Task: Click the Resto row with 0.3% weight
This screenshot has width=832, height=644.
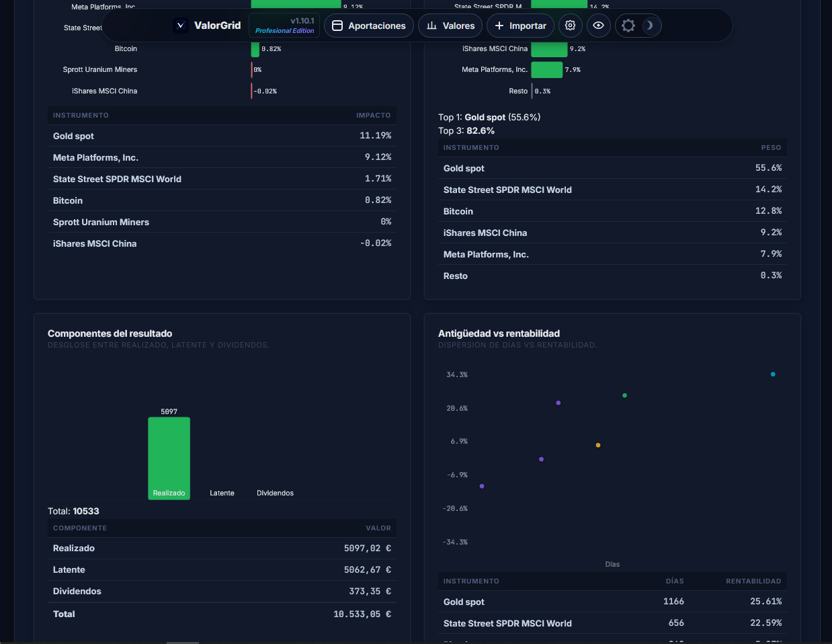Action: click(x=612, y=276)
